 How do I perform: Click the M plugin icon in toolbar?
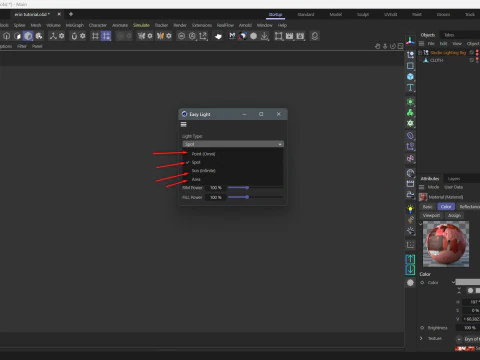click(x=232, y=36)
